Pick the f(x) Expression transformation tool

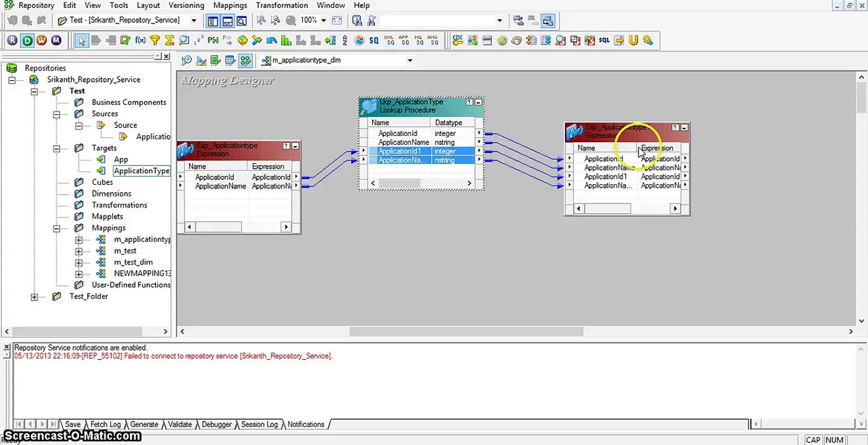coord(140,40)
